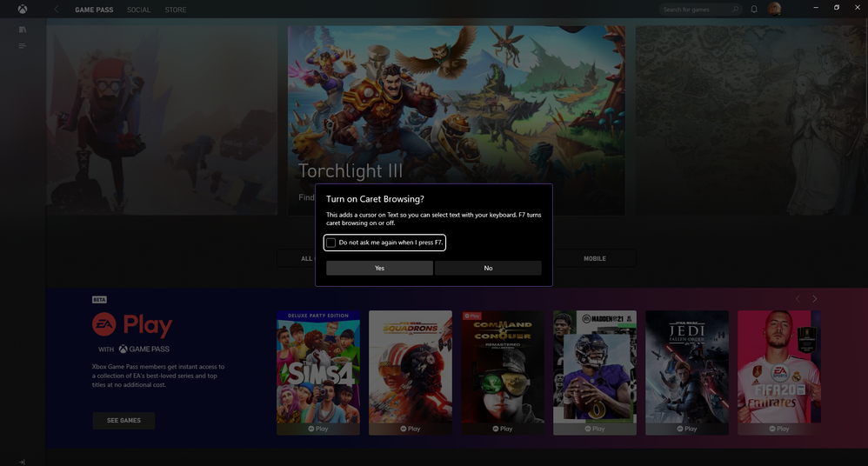Click the SEE GAMES button

pos(124,421)
